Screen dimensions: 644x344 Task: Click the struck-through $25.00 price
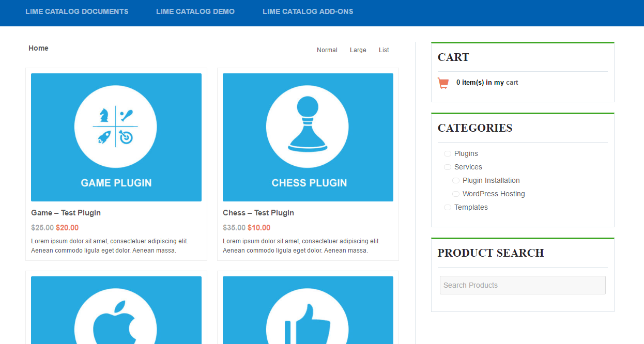click(42, 228)
